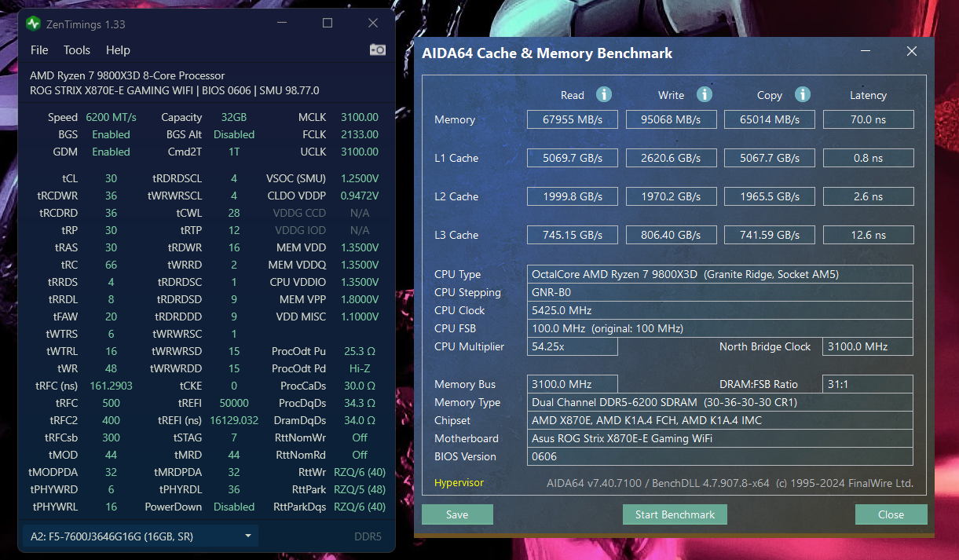The height and width of the screenshot is (560, 959).
Task: Click the CPU Stepping GNR-B0 field
Action: 720,292
